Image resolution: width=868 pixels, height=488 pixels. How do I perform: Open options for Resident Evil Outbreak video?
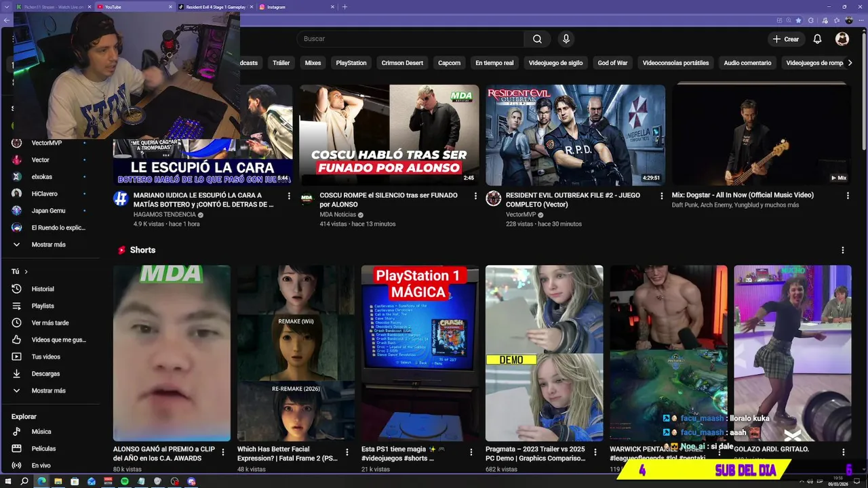(x=662, y=196)
